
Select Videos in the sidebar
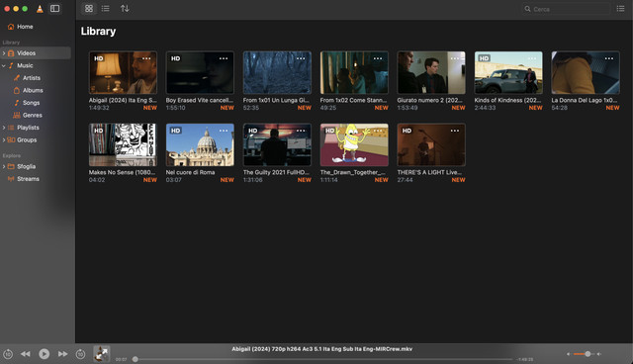pos(36,52)
